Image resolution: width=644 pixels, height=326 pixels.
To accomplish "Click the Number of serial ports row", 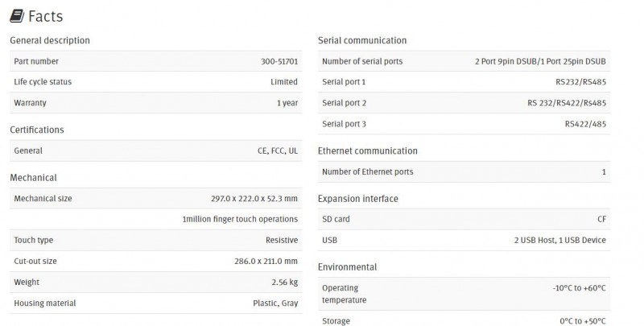I will click(x=464, y=61).
